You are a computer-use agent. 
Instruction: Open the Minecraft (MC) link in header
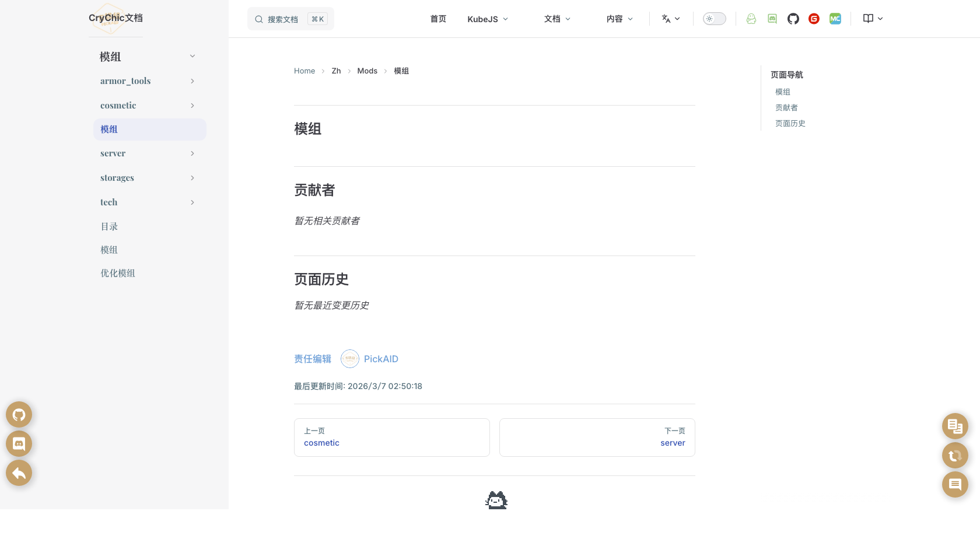835,19
